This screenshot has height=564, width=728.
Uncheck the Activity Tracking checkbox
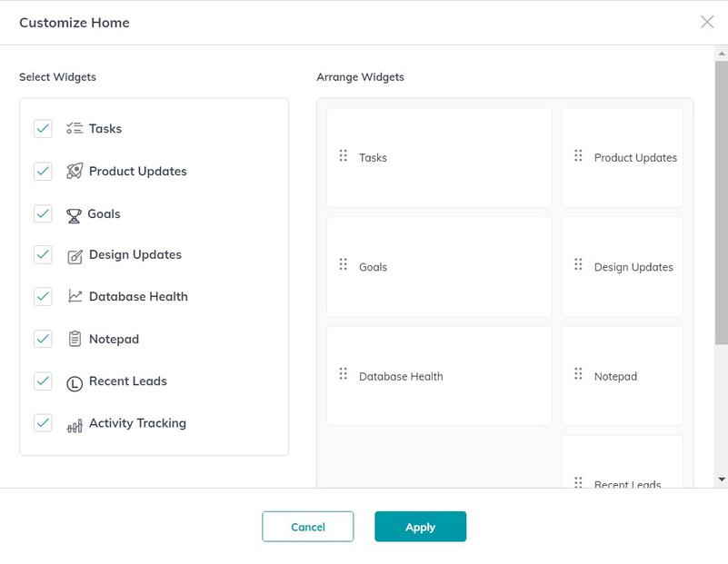(x=43, y=423)
